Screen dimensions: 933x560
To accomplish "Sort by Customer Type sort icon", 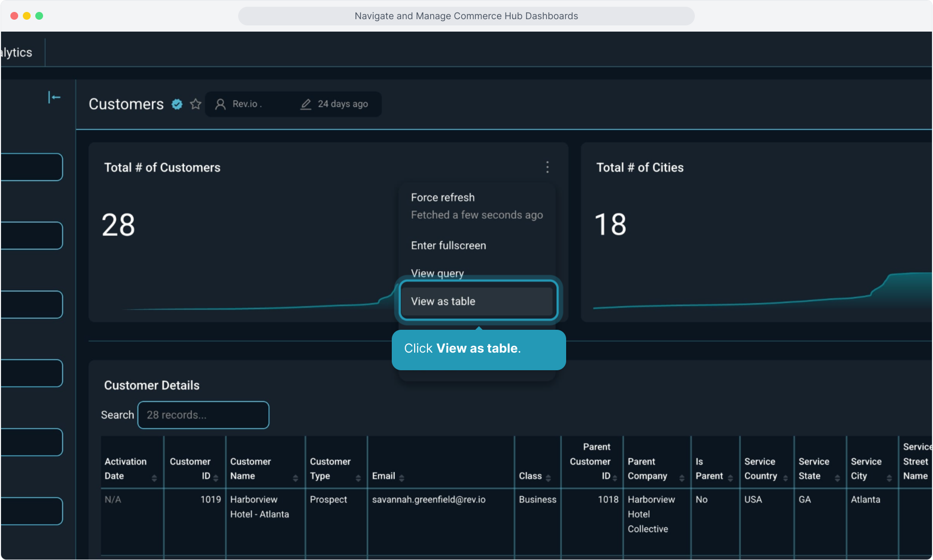I will pyautogui.click(x=358, y=478).
